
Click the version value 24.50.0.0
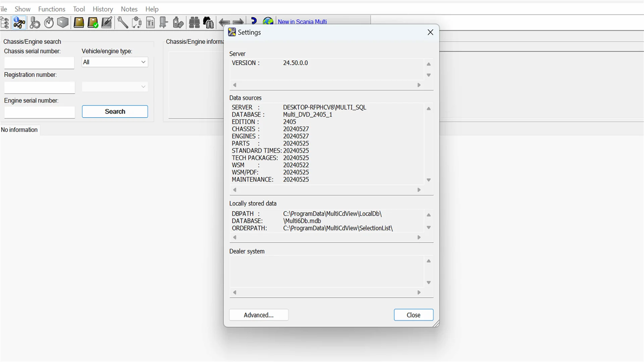coord(295,63)
